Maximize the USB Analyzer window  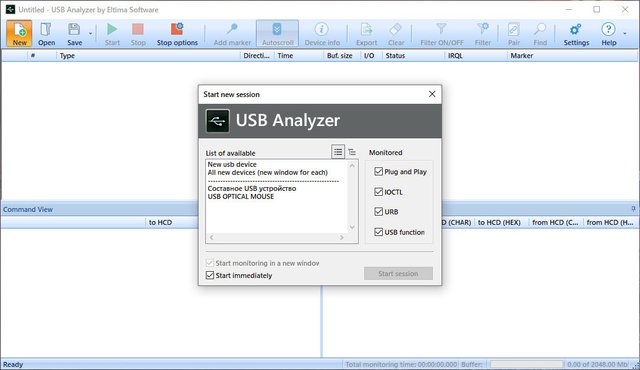[597, 9]
